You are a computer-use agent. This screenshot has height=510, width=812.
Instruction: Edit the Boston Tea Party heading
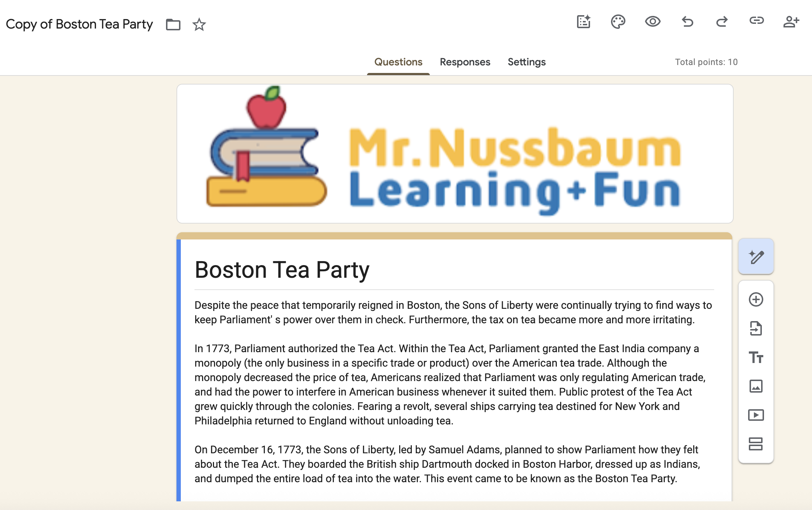[x=282, y=269]
